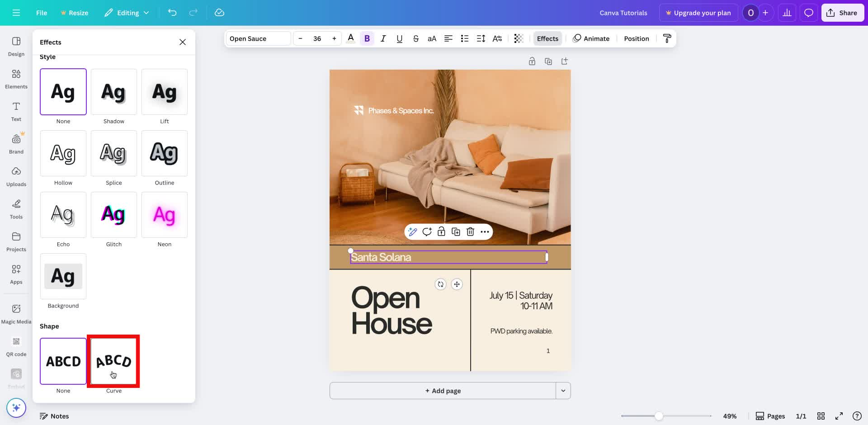Screen dimensions: 868x425
Task: Apply the Neon text effect
Action: point(164,215)
